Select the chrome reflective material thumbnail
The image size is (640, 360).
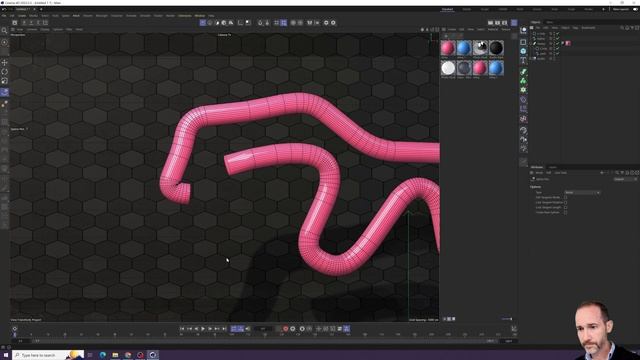480,48
